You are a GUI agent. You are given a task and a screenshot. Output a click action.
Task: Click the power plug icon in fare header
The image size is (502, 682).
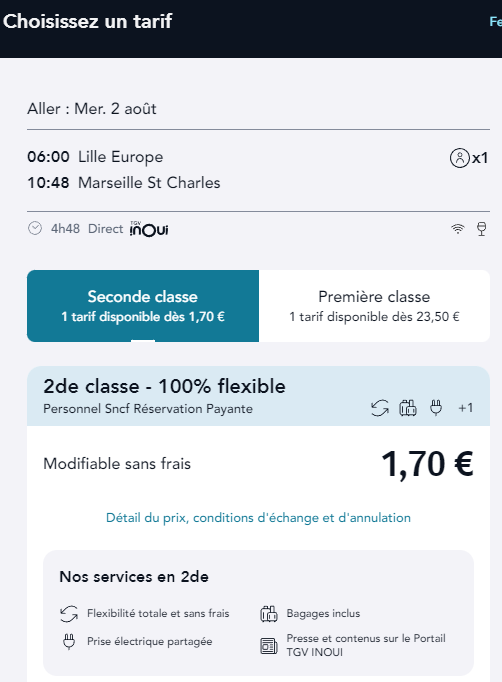[x=436, y=408]
